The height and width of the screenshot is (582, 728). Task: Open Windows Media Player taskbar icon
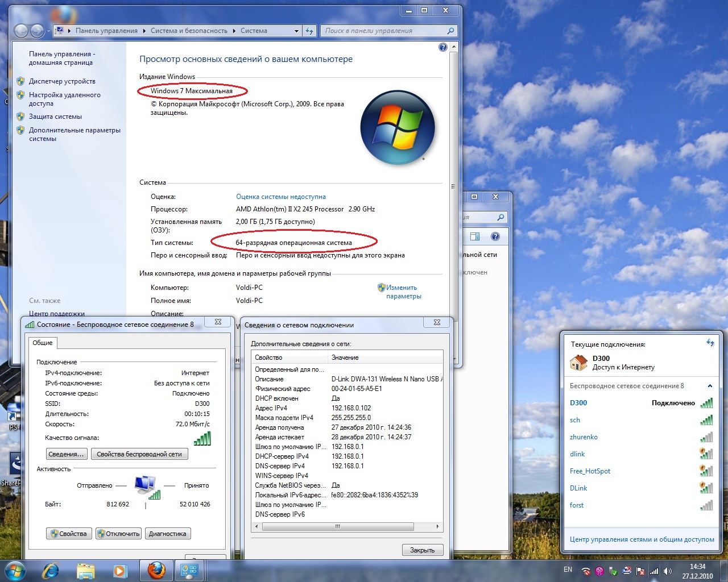pyautogui.click(x=119, y=570)
